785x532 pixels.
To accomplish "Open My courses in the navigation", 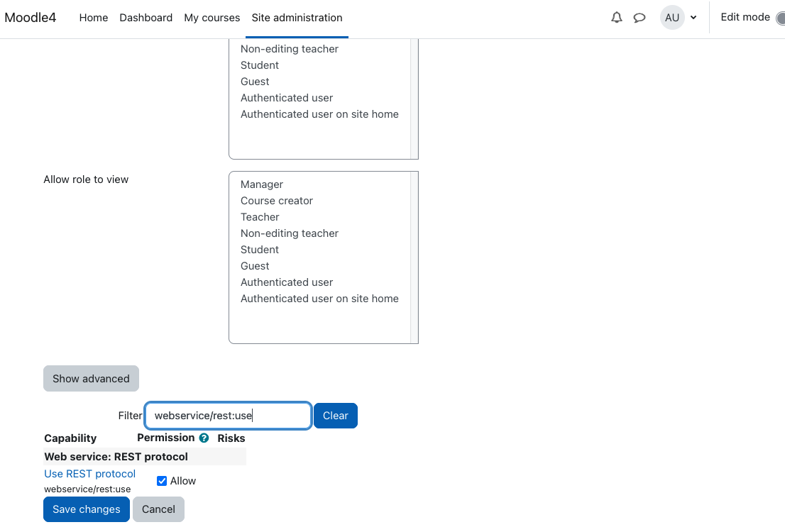I will 212,18.
